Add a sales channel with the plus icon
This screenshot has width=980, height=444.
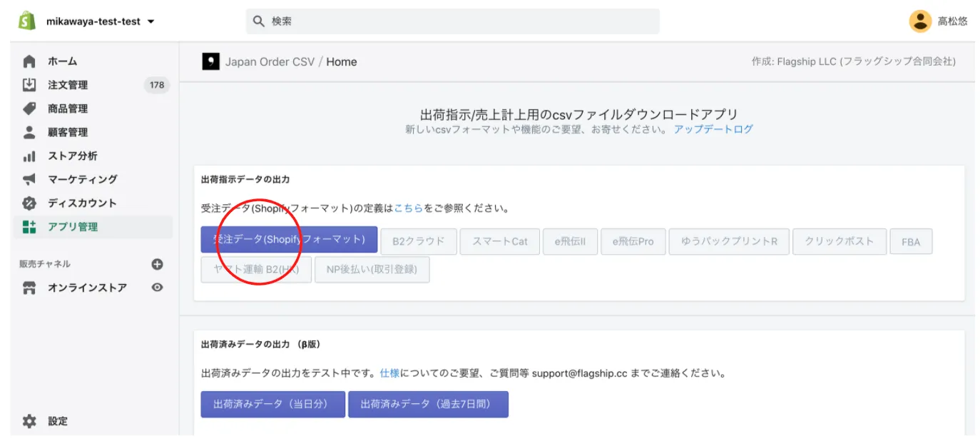[x=158, y=264]
